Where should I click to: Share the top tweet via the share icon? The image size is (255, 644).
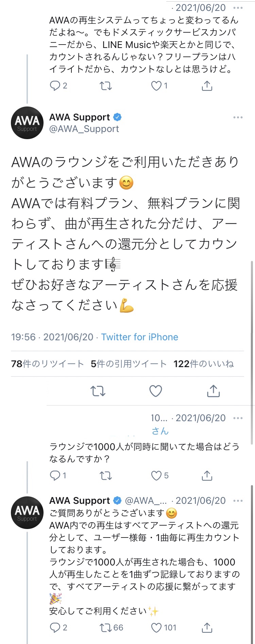[x=207, y=86]
